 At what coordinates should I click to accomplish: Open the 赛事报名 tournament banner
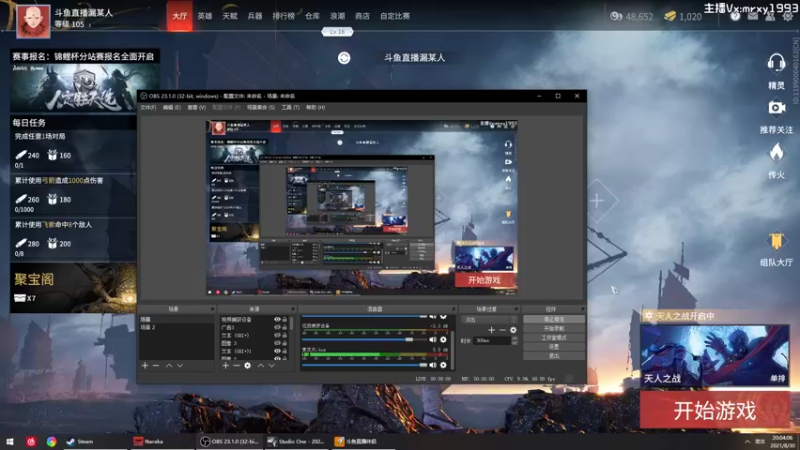coord(85,81)
